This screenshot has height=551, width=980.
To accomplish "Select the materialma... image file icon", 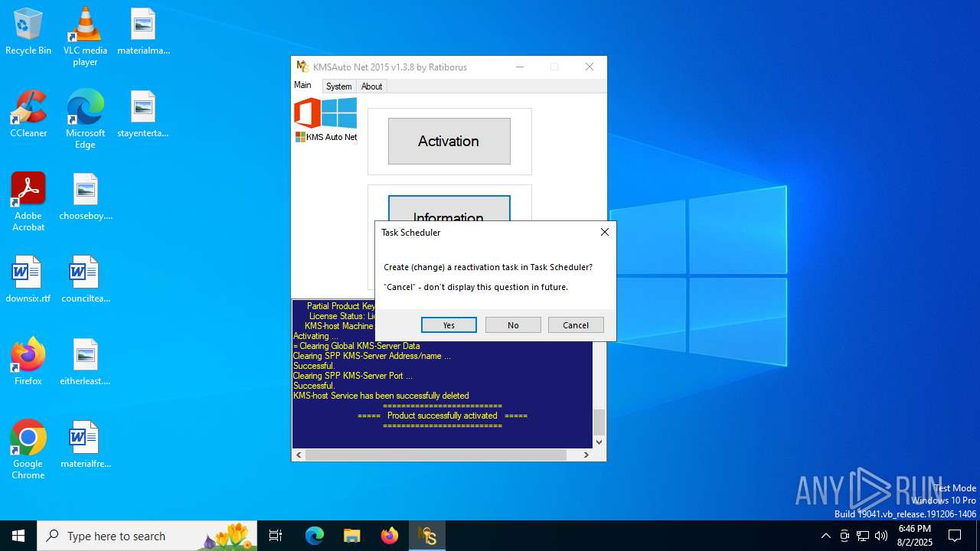I will coord(143,32).
